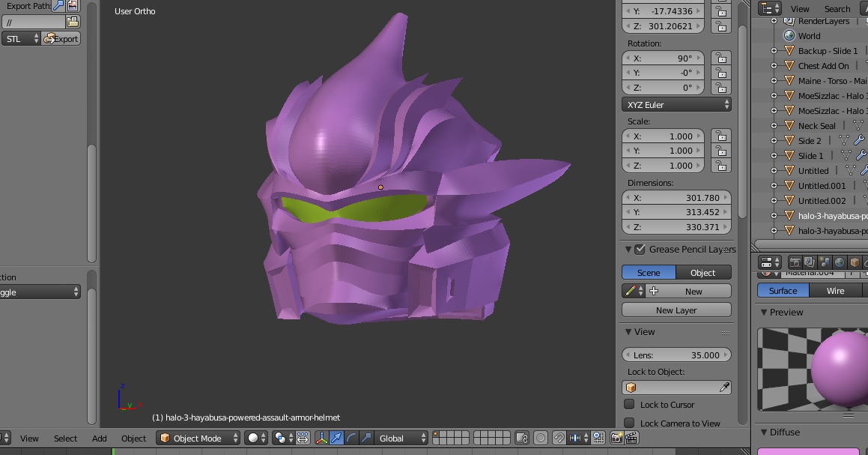
Task: Uncheck the Grease Pencil Layers checkbox
Action: tap(640, 249)
